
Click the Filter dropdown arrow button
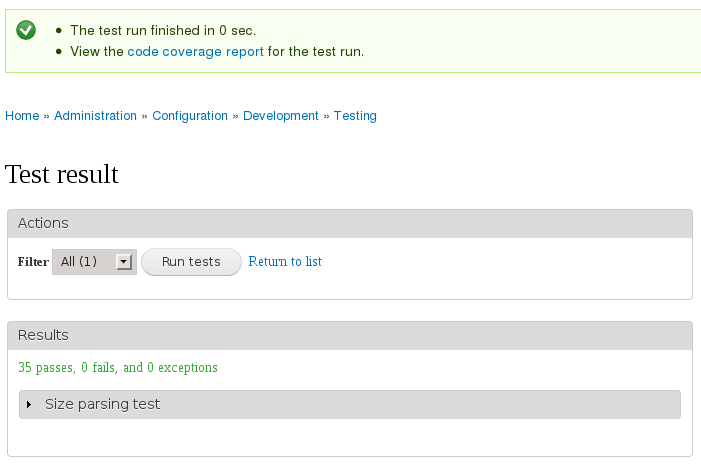coord(124,262)
